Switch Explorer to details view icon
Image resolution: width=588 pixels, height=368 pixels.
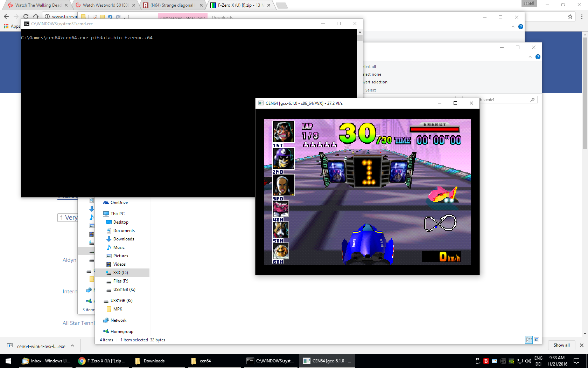(x=529, y=340)
